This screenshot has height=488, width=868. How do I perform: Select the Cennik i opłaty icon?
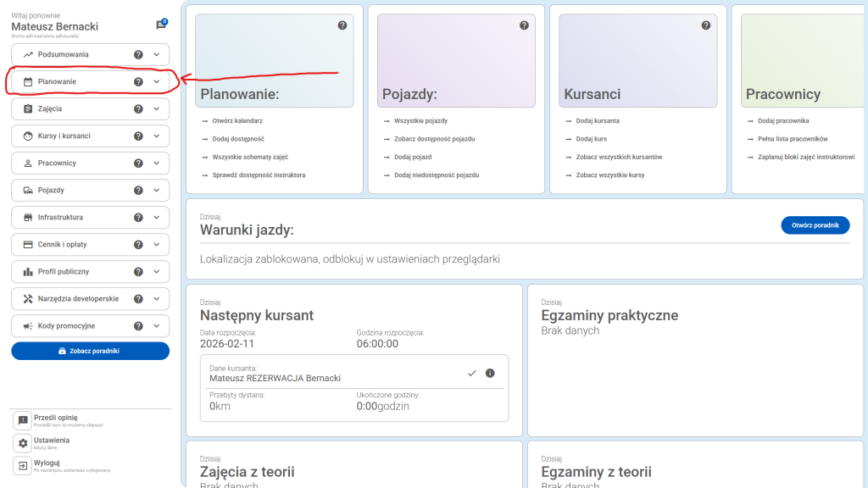point(27,244)
